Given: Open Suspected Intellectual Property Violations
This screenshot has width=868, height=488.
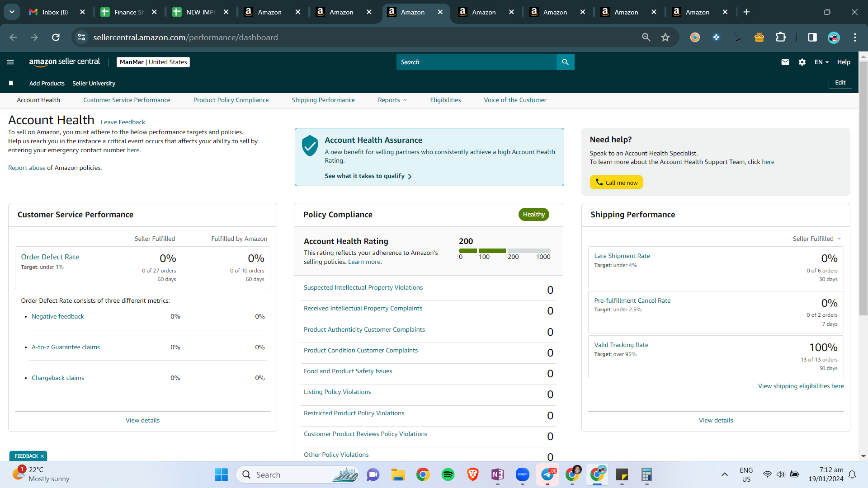Looking at the screenshot, I should 363,287.
